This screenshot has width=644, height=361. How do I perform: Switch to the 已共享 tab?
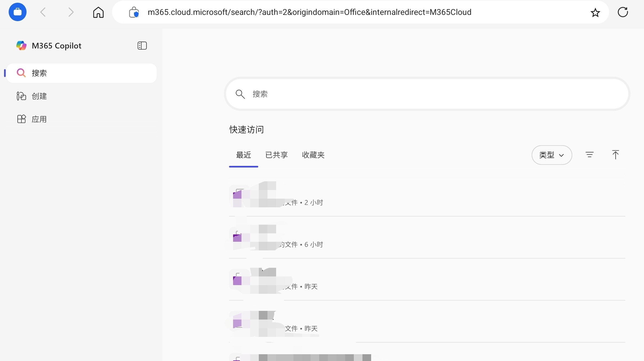(276, 155)
